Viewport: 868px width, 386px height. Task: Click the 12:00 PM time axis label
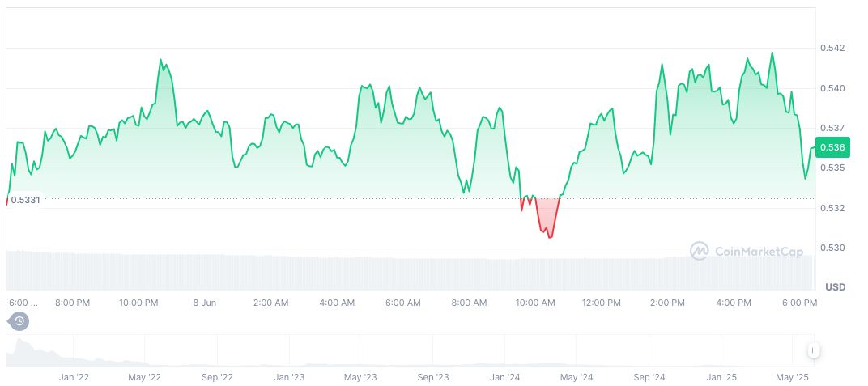601,303
